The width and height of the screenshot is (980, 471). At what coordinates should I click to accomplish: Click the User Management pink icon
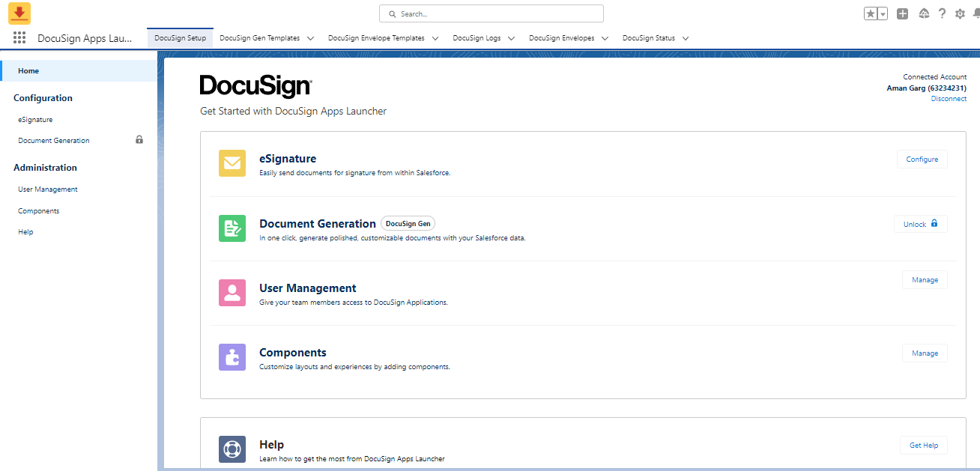click(232, 292)
